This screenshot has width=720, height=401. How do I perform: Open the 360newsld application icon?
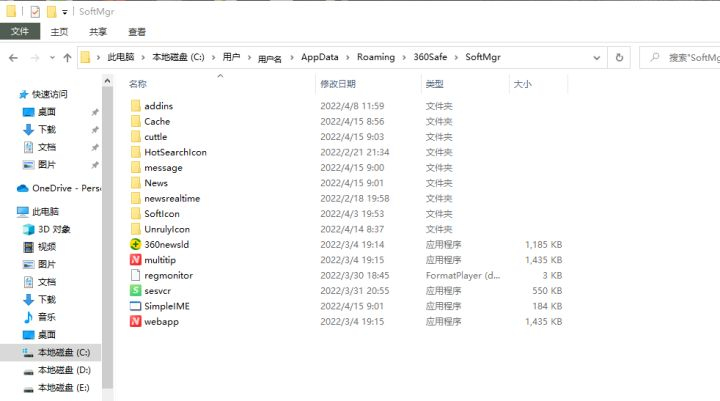coord(136,244)
